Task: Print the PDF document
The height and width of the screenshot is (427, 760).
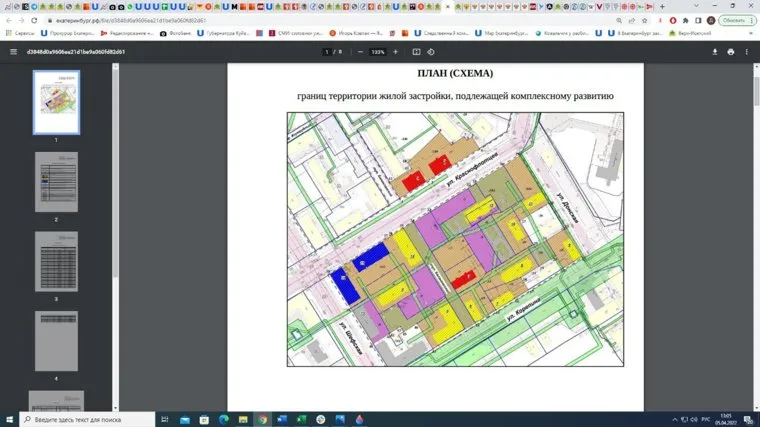Action: coord(731,52)
